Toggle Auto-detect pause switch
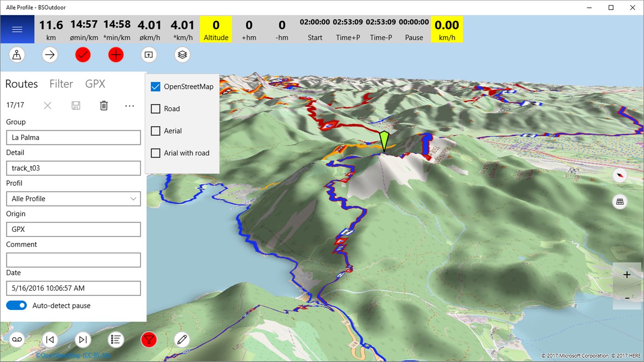644x362 pixels. coord(17,305)
